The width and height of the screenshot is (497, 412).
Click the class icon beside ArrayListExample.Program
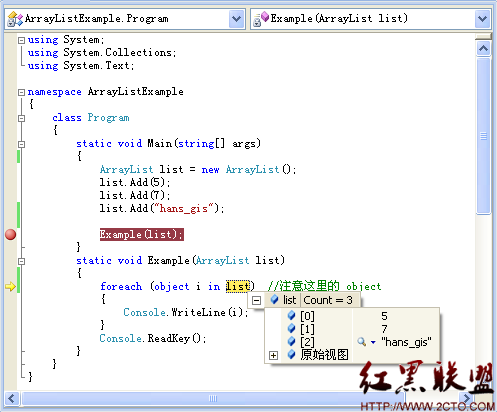[x=15, y=19]
